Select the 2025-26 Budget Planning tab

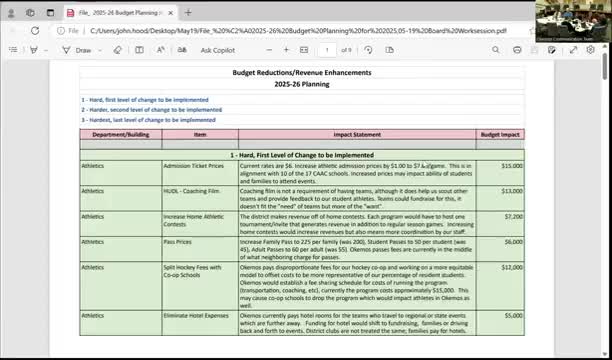pyautogui.click(x=120, y=13)
